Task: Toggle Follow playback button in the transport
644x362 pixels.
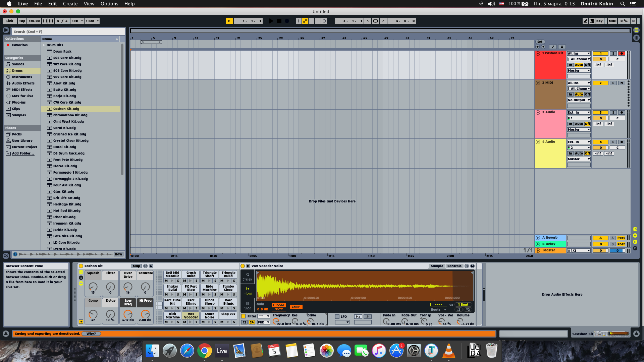Action: 229,21
